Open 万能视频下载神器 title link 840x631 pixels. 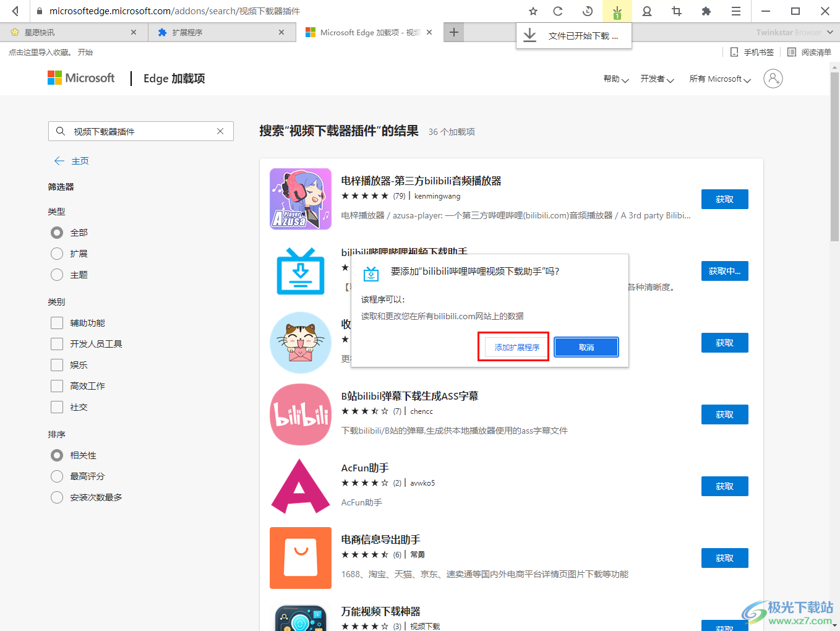tap(381, 611)
